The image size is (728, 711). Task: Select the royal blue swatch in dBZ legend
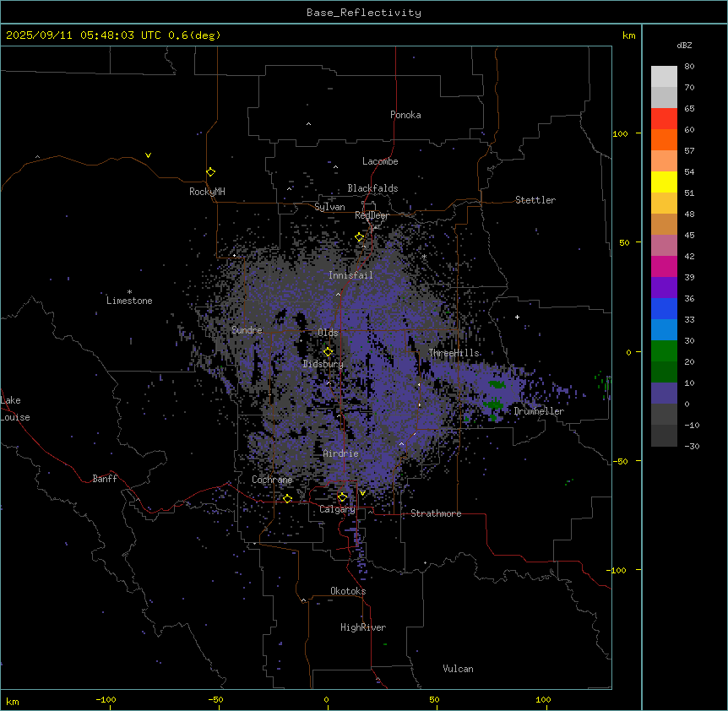click(664, 308)
